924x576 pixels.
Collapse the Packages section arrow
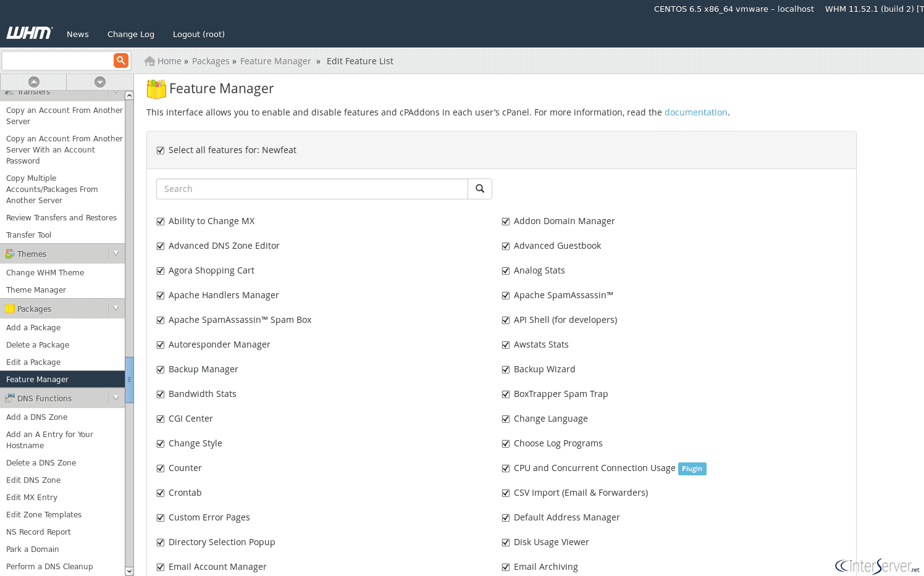[x=115, y=309]
